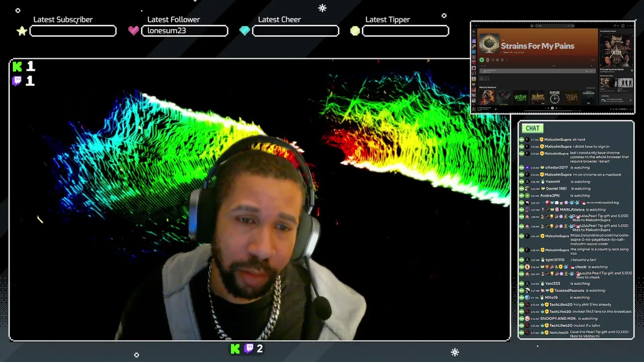
Task: Click username AndreJPN in chat
Action: [550, 196]
